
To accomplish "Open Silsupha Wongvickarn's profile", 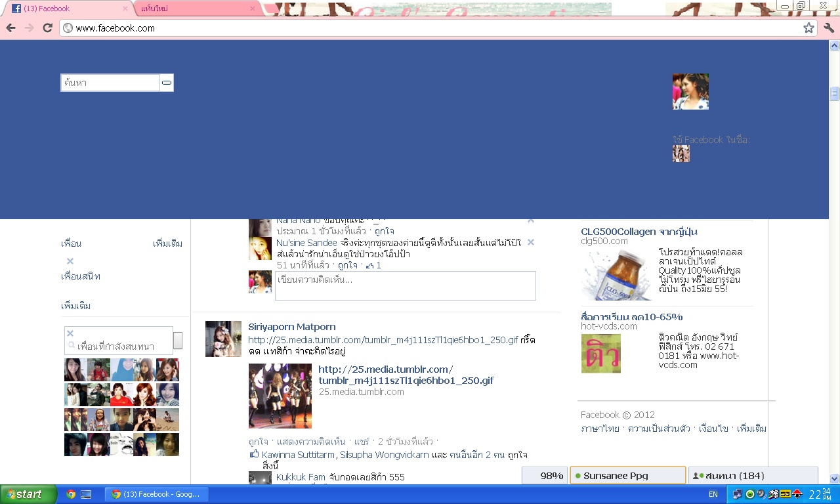I will pos(385,455).
